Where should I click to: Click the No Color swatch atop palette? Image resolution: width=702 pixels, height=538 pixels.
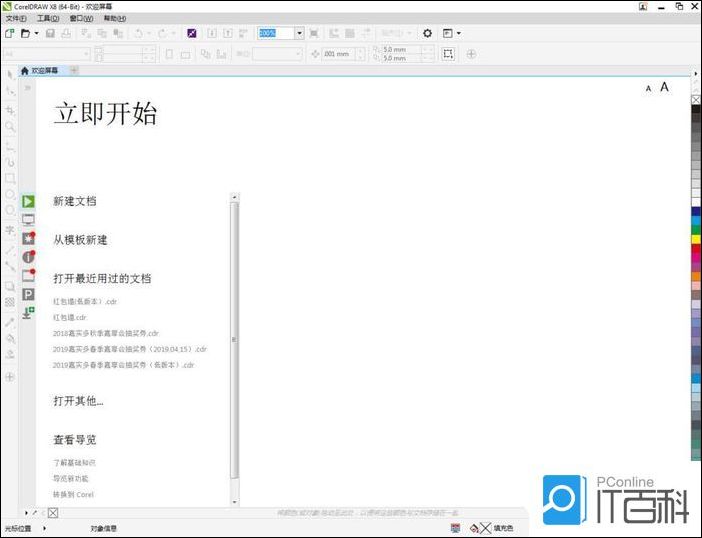(696, 99)
